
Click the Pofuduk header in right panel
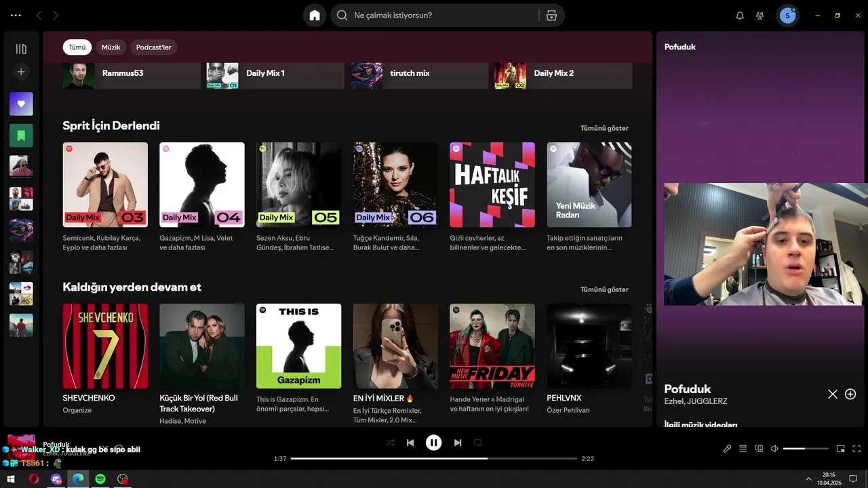(680, 47)
